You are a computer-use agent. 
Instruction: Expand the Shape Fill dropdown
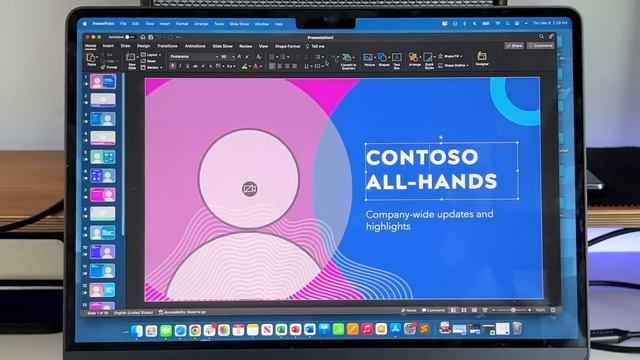pyautogui.click(x=450, y=56)
